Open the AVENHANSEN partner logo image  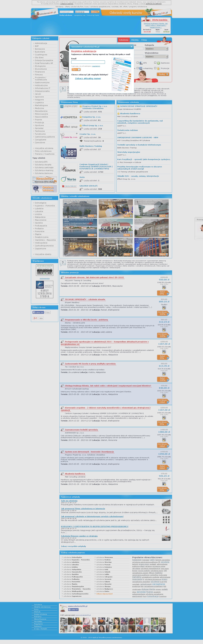pos(45,270)
